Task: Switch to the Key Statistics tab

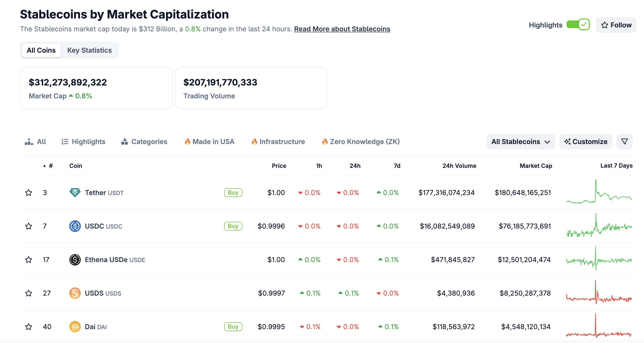Action: tap(89, 50)
